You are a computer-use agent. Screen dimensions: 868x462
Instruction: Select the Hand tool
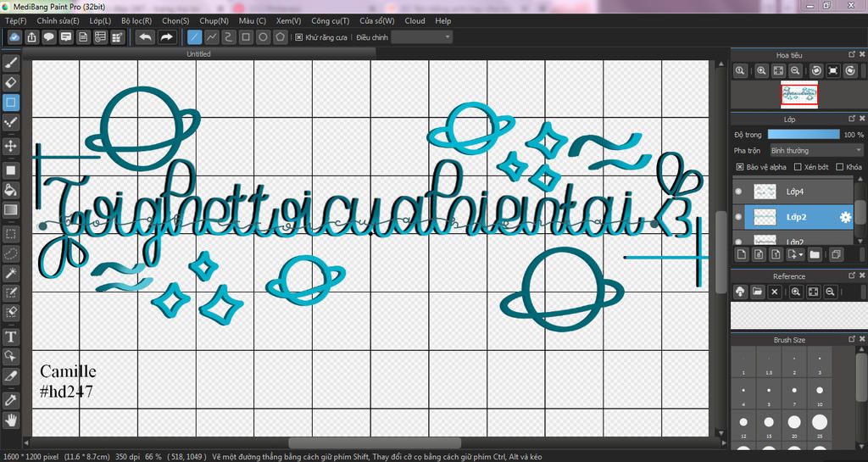pyautogui.click(x=10, y=420)
